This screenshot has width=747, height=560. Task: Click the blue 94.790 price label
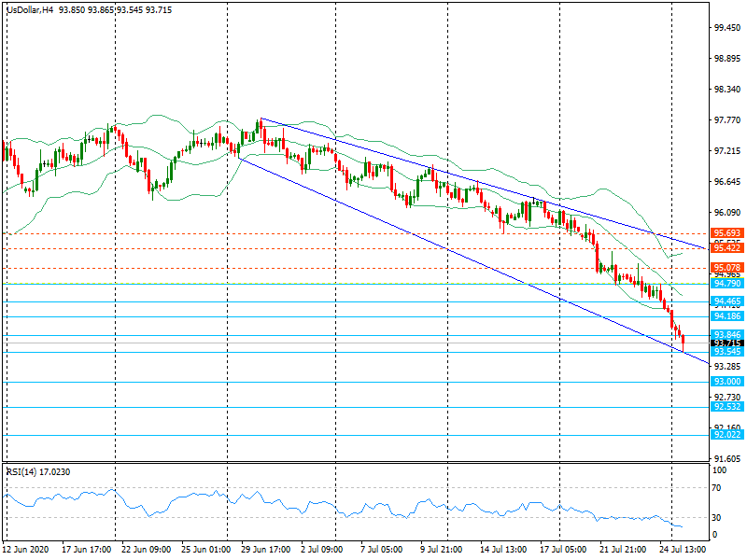click(727, 283)
